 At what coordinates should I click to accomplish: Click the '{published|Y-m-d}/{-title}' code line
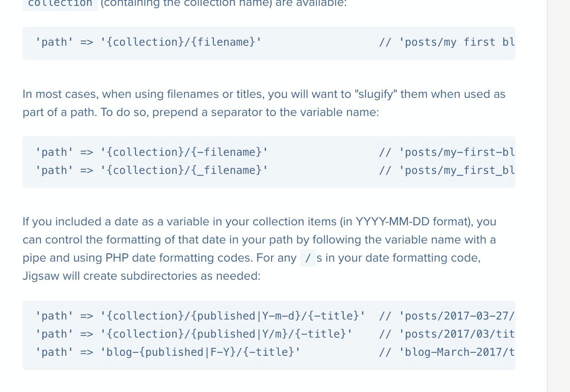click(200, 316)
